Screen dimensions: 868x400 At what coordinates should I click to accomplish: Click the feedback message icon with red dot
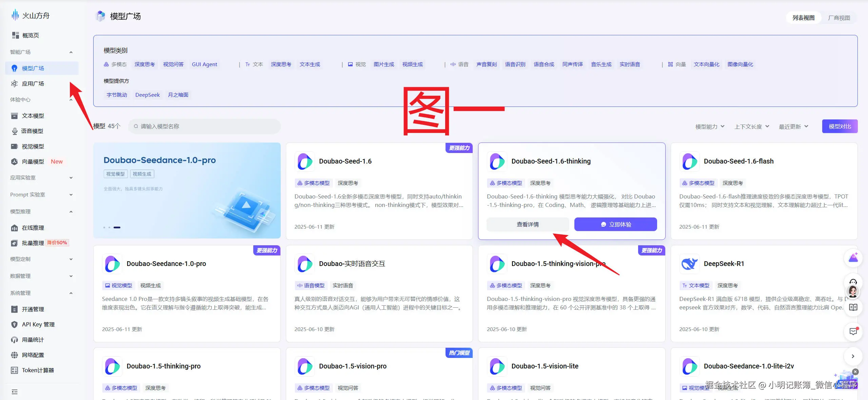click(853, 331)
